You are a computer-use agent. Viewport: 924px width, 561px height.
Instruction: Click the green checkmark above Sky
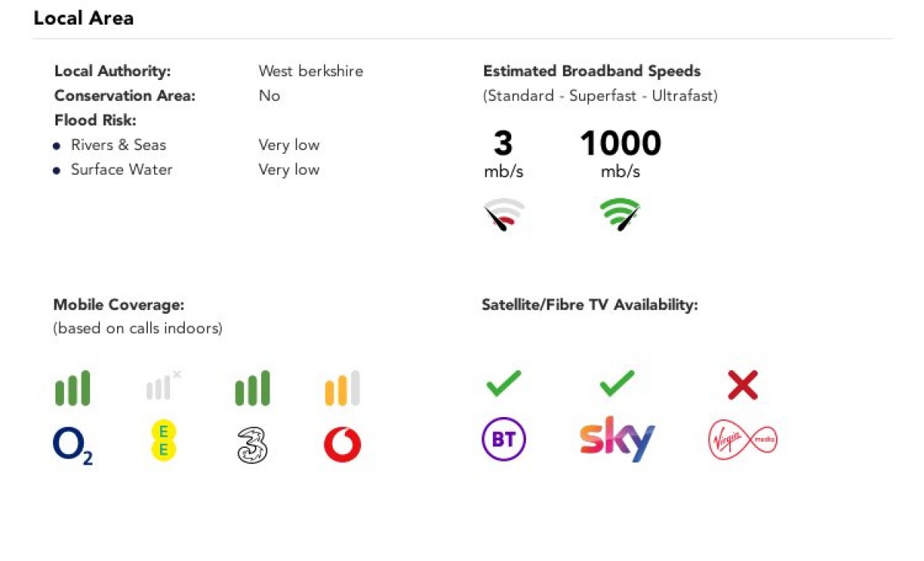click(x=617, y=383)
